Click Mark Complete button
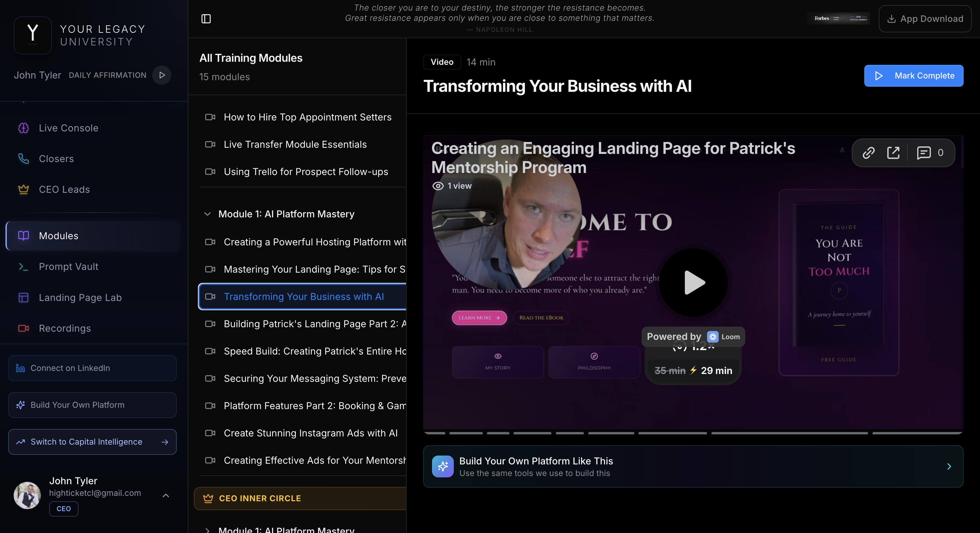980x533 pixels. pos(913,76)
